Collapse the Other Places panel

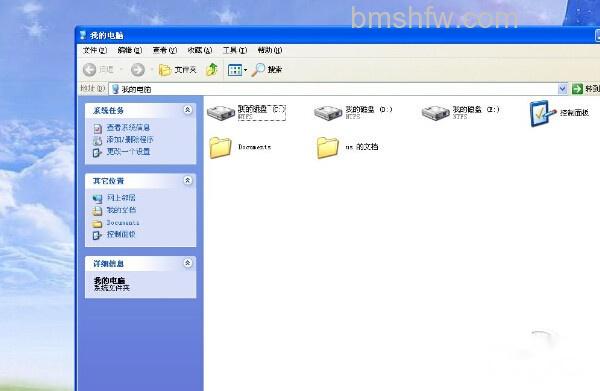coord(188,180)
